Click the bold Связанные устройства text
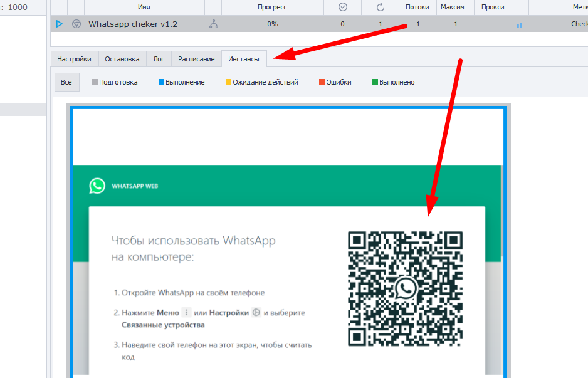The image size is (588, 378). pyautogui.click(x=163, y=325)
